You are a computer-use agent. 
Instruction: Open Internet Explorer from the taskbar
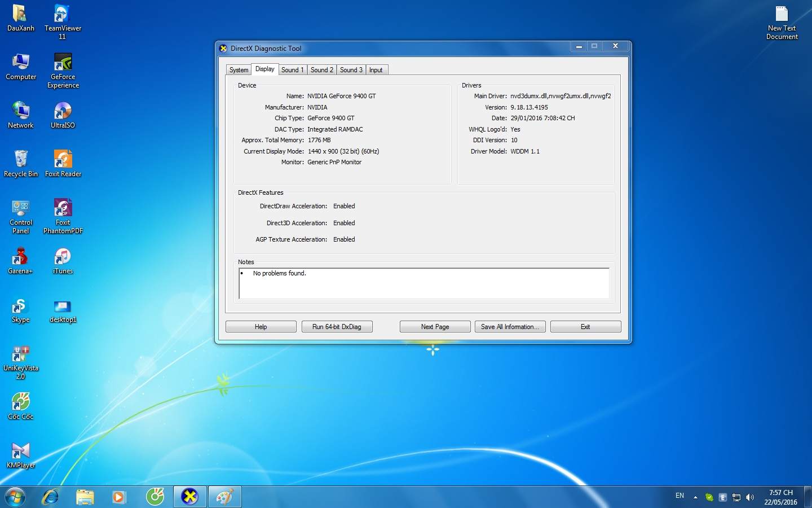[51, 497]
